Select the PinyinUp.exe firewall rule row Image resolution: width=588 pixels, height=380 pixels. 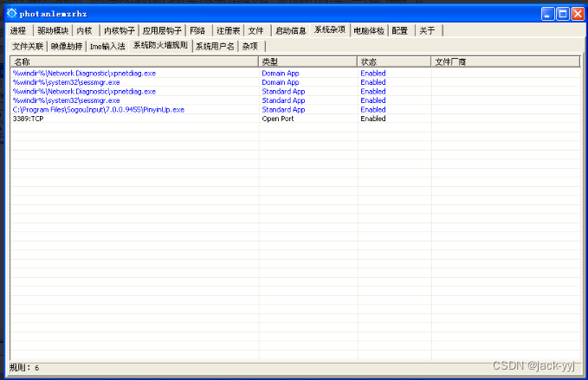(x=98, y=110)
